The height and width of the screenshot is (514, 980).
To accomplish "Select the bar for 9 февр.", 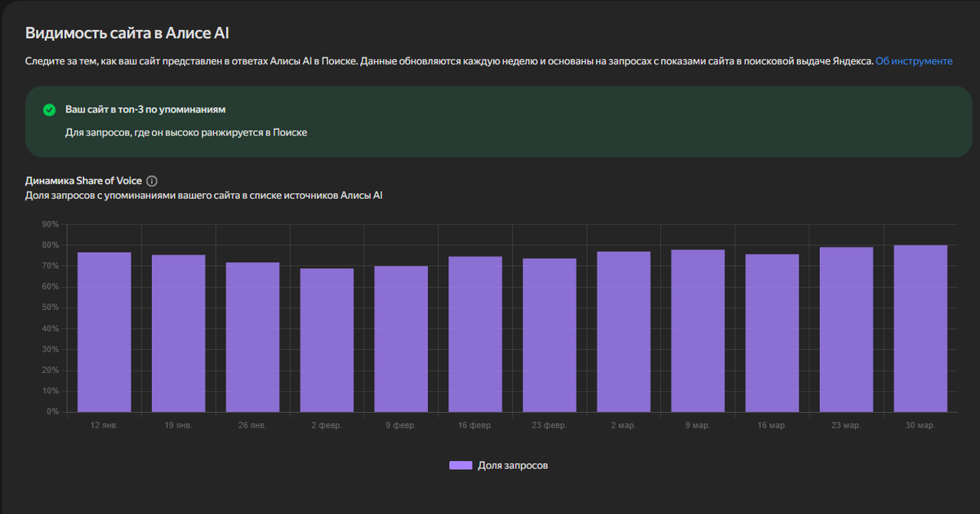I will click(x=401, y=339).
